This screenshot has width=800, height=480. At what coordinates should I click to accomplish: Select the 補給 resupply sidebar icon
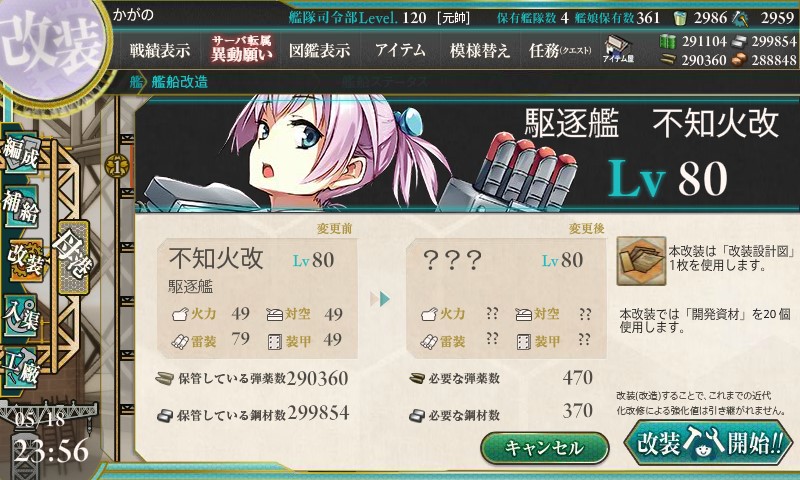[21, 206]
